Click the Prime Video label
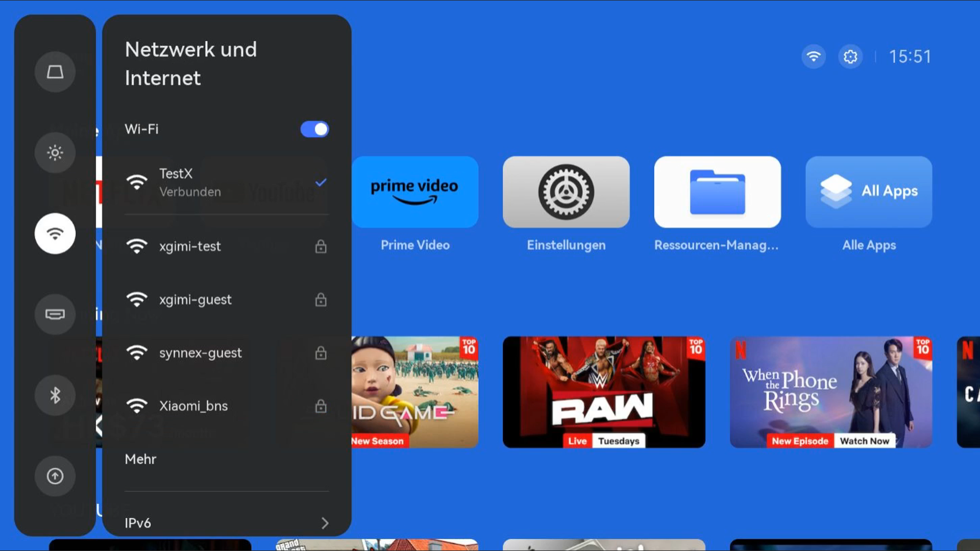The height and width of the screenshot is (551, 980). pyautogui.click(x=415, y=245)
